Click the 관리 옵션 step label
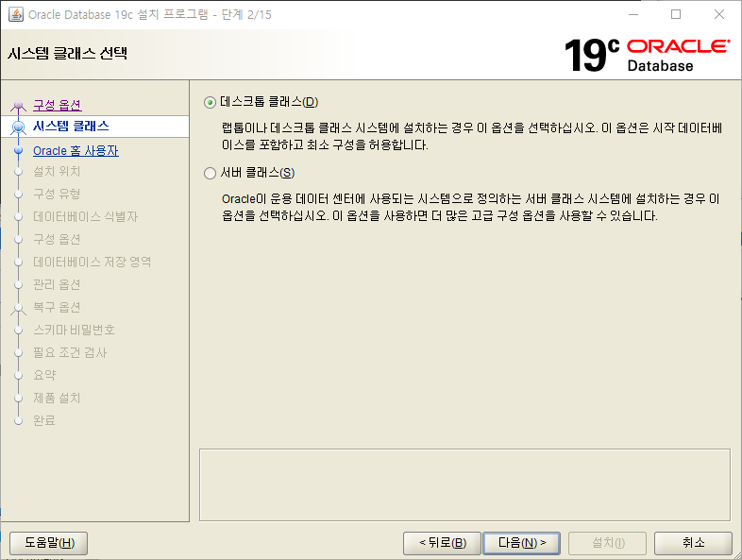Image resolution: width=742 pixels, height=560 pixels. 57,284
